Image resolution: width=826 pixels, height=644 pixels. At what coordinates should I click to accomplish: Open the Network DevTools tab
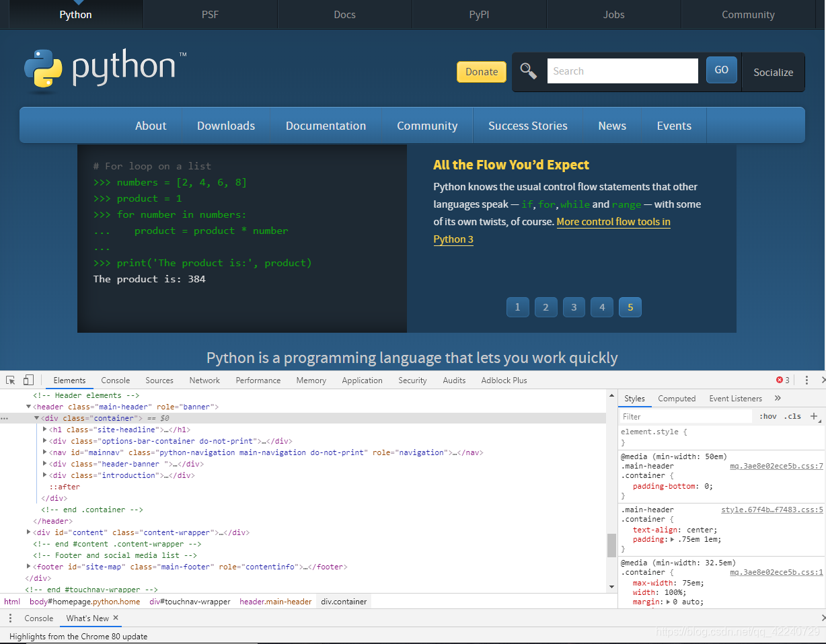pos(204,380)
